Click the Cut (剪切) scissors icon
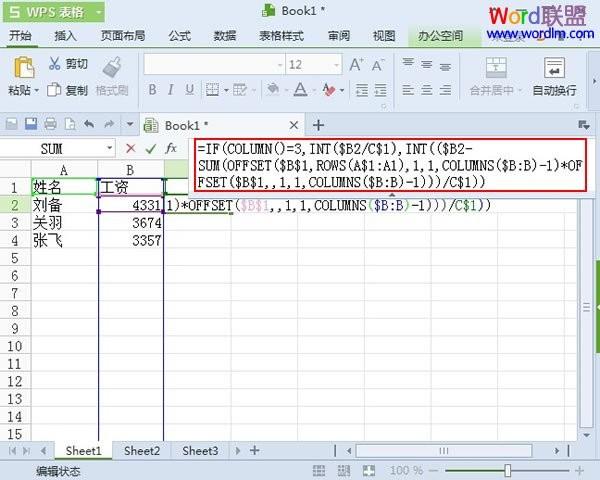 [x=54, y=64]
